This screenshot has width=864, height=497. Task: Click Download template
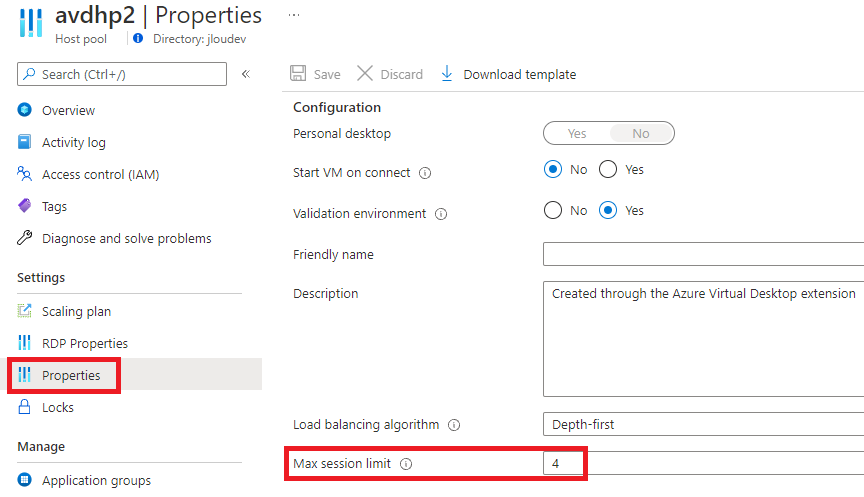click(520, 74)
